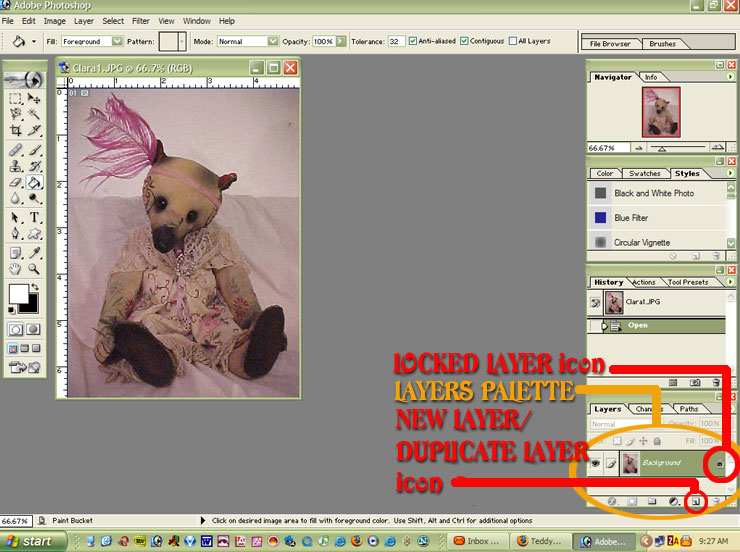Toggle the Contiguous checkbox
Screen dimensions: 740x552
pos(467,42)
